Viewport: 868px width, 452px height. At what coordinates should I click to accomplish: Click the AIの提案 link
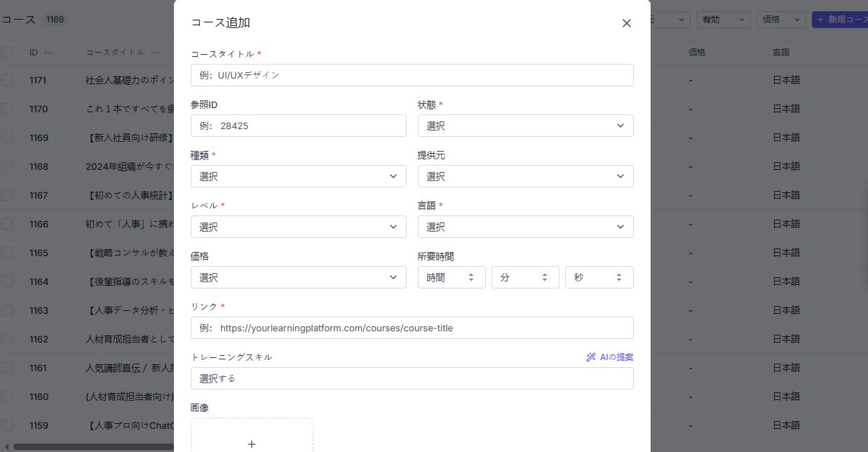click(610, 357)
